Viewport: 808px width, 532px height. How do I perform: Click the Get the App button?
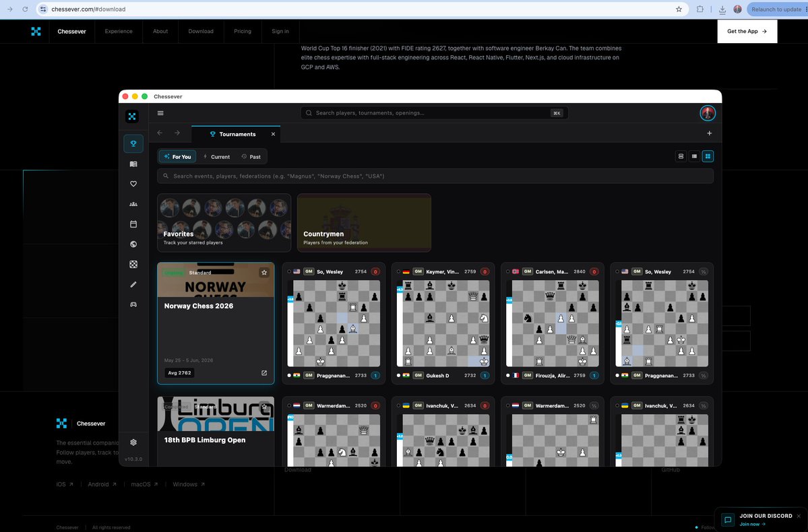tap(747, 32)
